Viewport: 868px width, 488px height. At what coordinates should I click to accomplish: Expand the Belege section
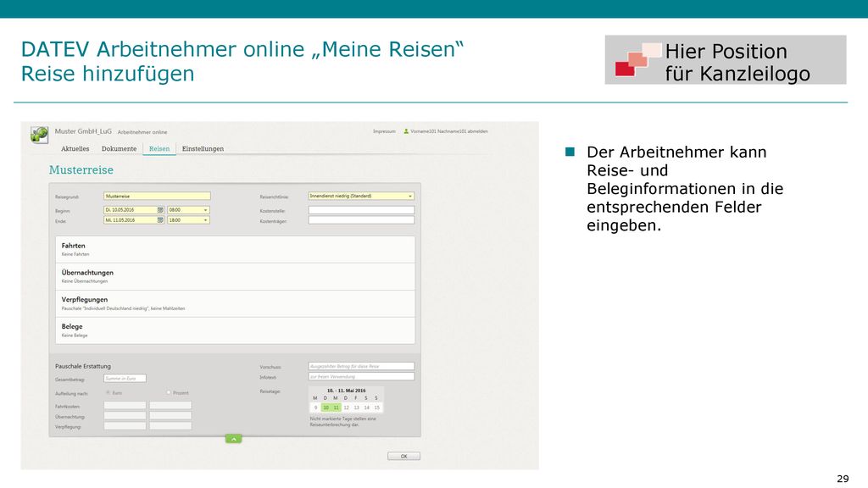236,330
